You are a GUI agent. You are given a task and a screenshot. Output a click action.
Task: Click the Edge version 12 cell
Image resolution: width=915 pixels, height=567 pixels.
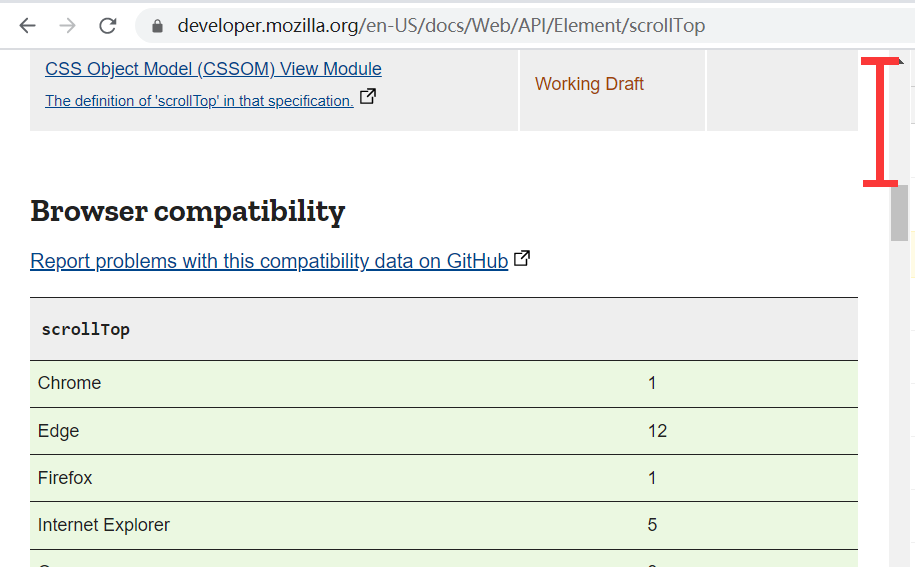tap(657, 431)
